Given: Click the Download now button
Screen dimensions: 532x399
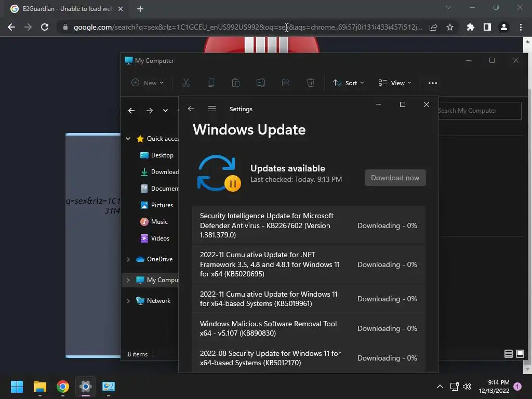Looking at the screenshot, I should pos(395,178).
